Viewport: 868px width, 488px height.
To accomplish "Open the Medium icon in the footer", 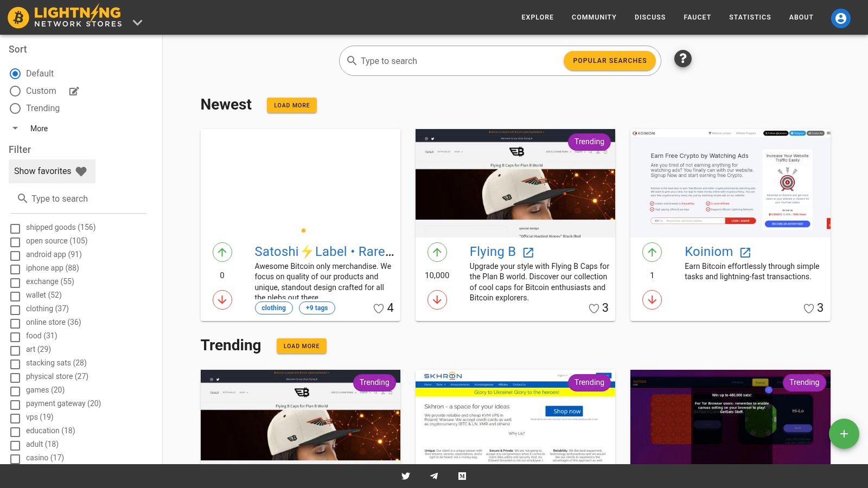I will [462, 476].
